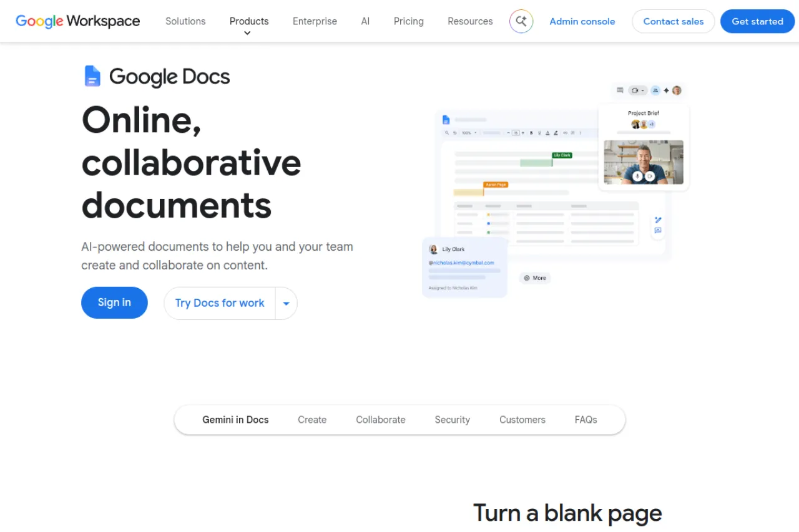This screenshot has height=532, width=799.
Task: View the Customers tab
Action: [x=522, y=420]
